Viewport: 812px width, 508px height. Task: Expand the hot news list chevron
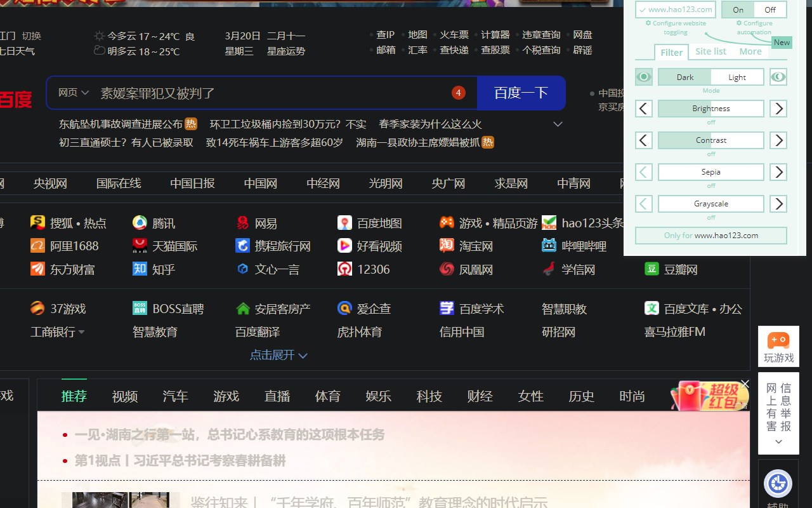[x=558, y=124]
